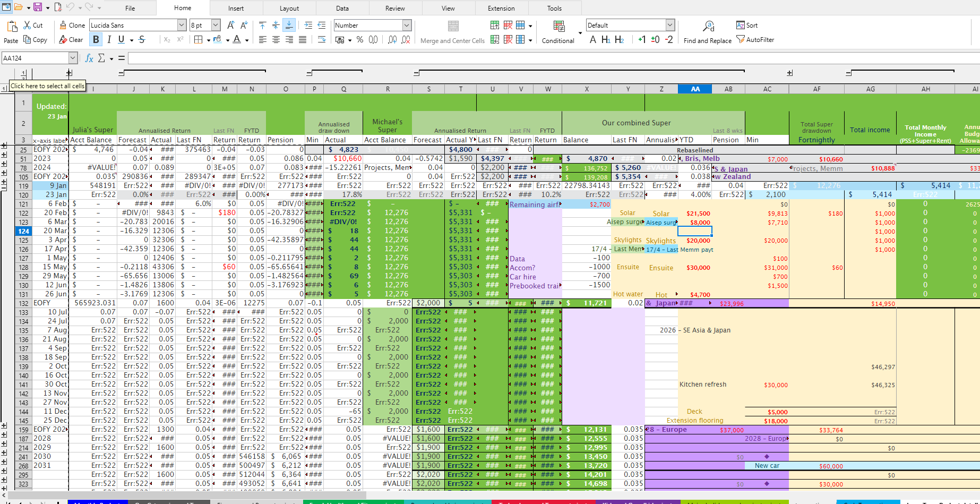Open the Data tab
Image resolution: width=980 pixels, height=504 pixels.
[x=342, y=8]
